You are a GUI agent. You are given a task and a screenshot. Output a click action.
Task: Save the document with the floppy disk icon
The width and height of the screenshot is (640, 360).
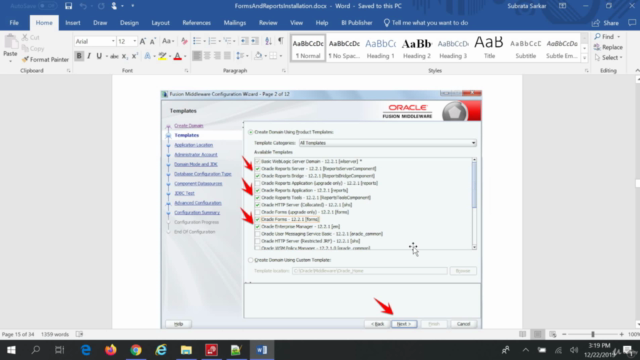[68, 6]
